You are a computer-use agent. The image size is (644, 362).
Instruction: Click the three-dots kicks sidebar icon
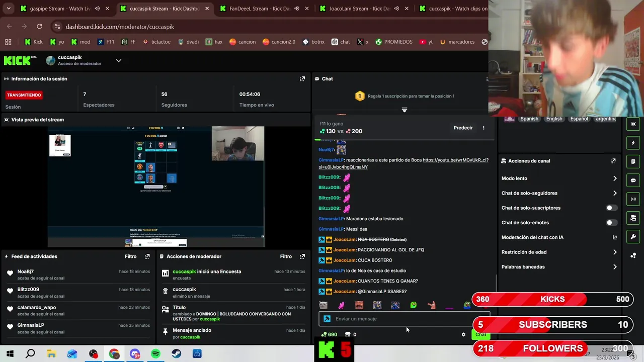[x=633, y=255]
